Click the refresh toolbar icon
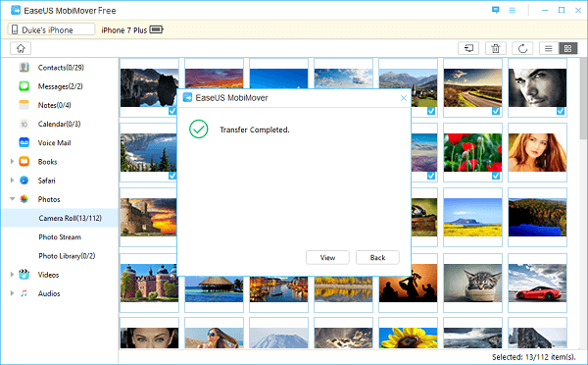The image size is (588, 365). (522, 48)
